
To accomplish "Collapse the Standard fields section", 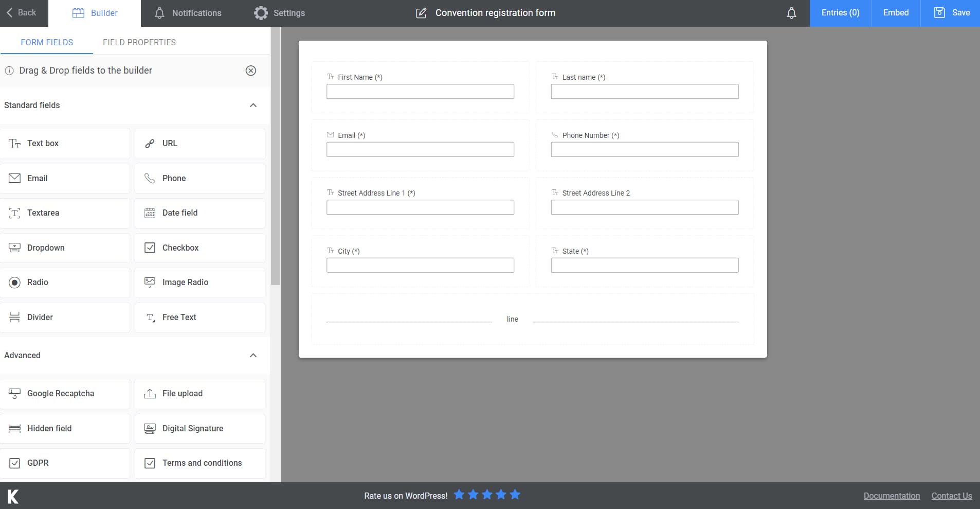I will [252, 105].
